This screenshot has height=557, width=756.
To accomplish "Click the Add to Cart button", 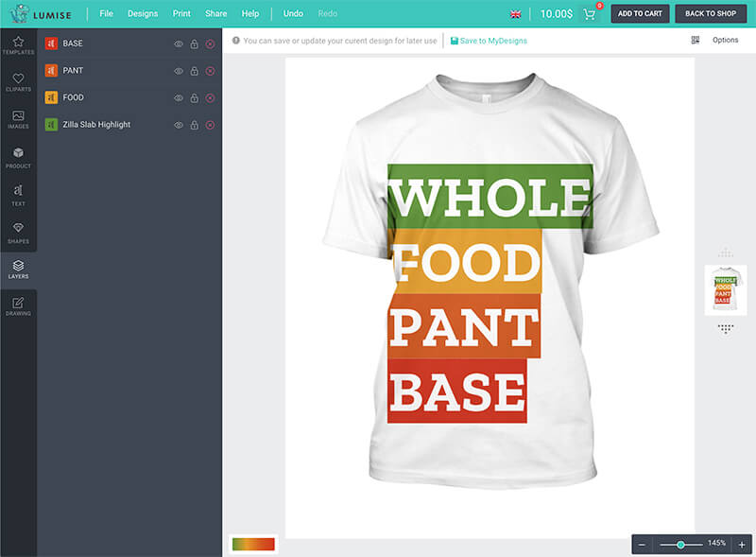I will (x=640, y=13).
